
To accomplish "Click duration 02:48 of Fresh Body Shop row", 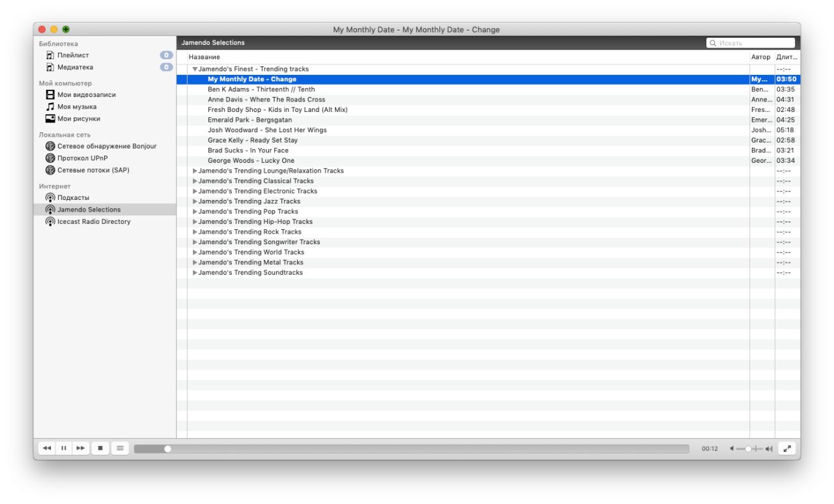I will point(785,110).
